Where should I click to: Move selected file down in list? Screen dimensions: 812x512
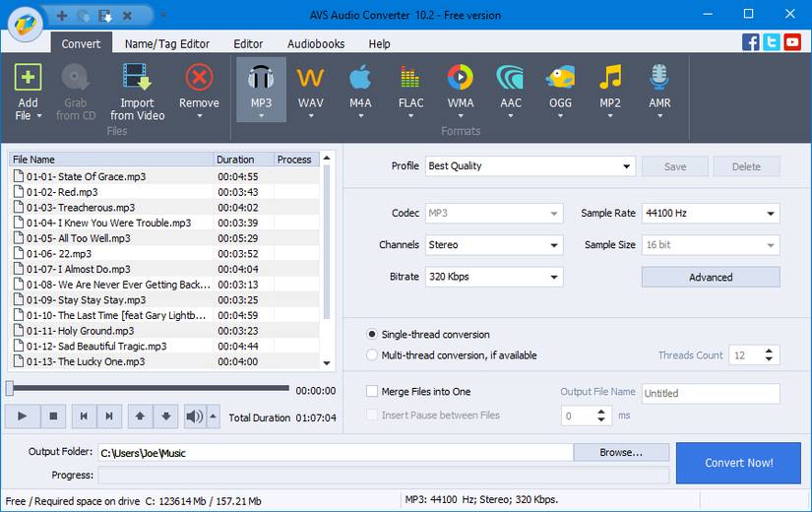click(165, 416)
